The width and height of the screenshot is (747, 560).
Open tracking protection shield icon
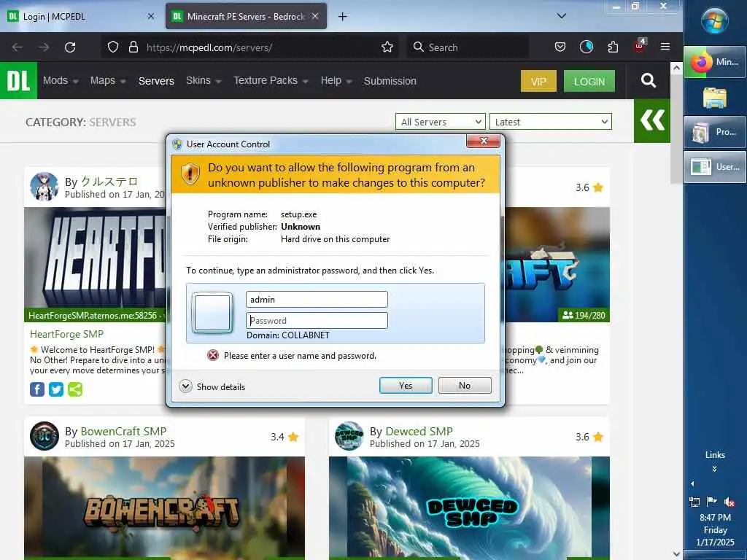(113, 47)
